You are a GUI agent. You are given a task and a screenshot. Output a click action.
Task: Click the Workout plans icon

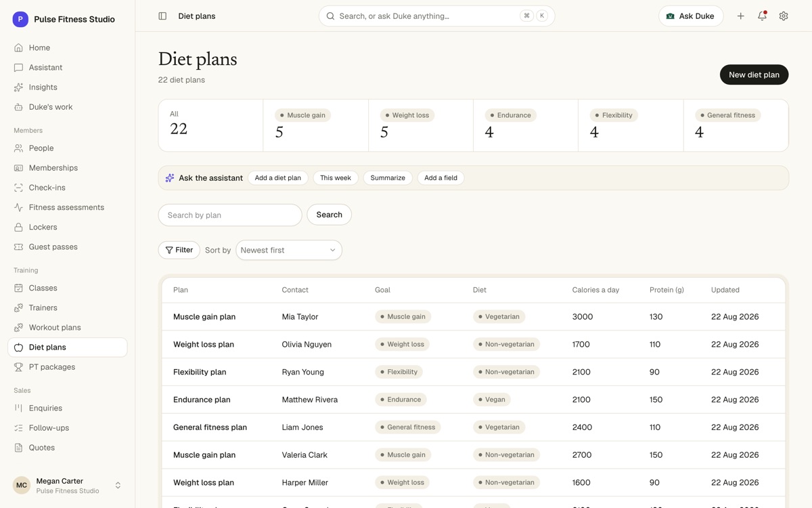coord(18,327)
